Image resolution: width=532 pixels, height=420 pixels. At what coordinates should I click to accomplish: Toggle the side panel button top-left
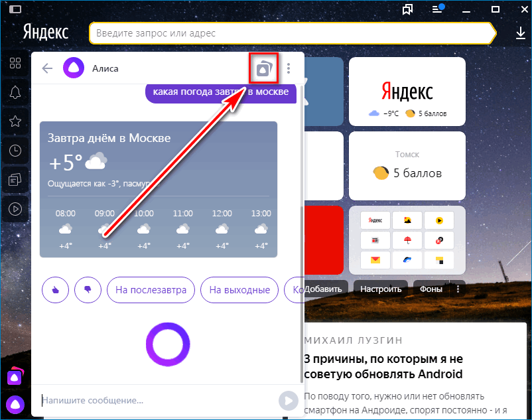(x=17, y=10)
